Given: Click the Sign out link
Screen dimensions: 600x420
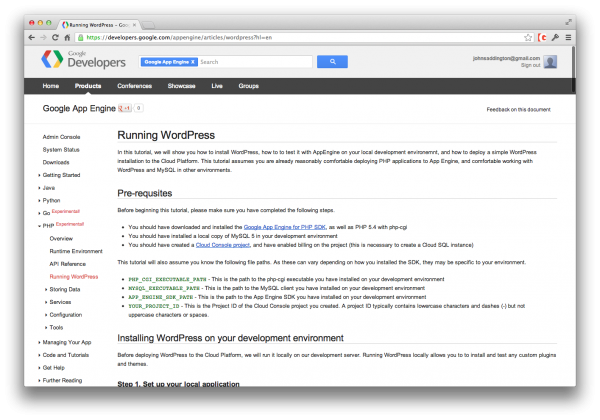Looking at the screenshot, I should coord(530,65).
